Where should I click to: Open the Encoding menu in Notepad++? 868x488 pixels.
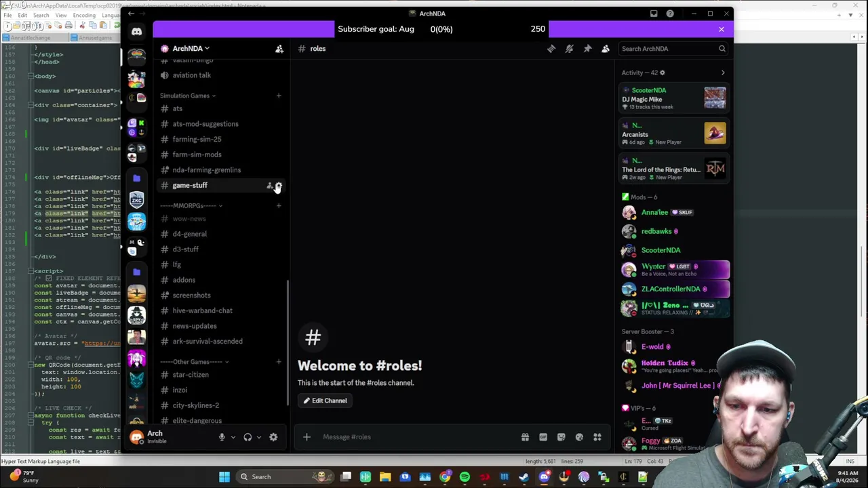[84, 15]
